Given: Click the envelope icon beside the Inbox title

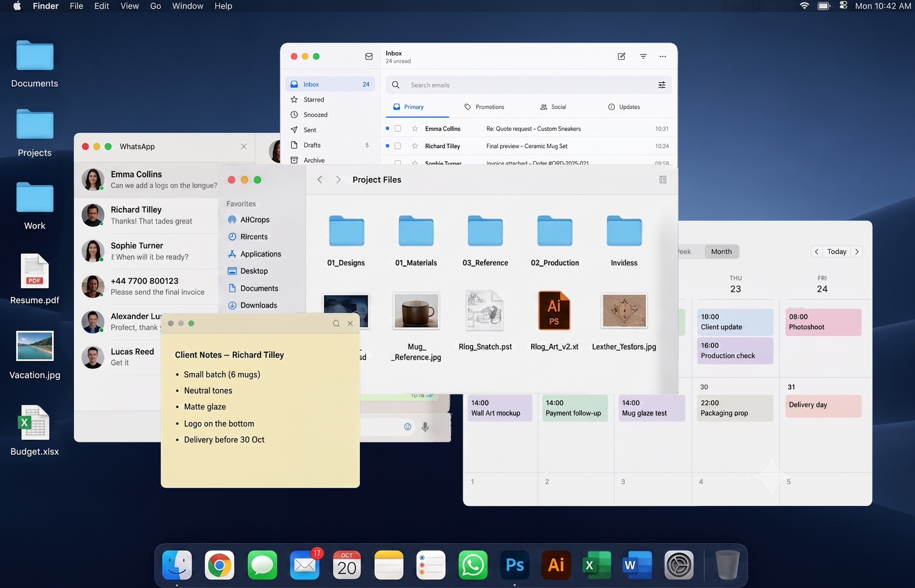Looking at the screenshot, I should click(369, 57).
